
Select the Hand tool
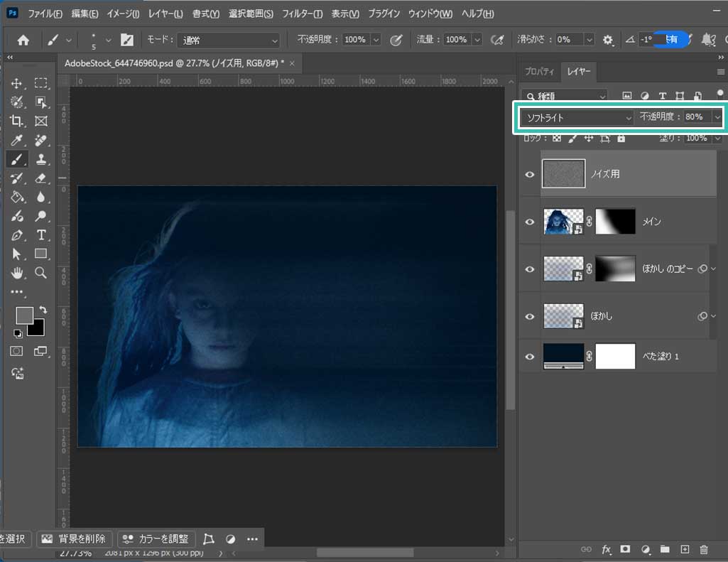[17, 272]
